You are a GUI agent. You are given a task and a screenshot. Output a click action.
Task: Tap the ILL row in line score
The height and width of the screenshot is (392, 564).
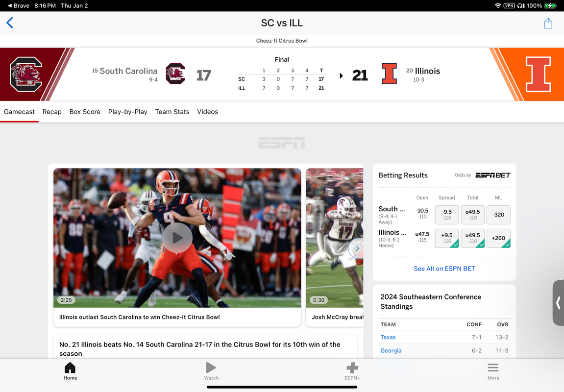pyautogui.click(x=281, y=88)
